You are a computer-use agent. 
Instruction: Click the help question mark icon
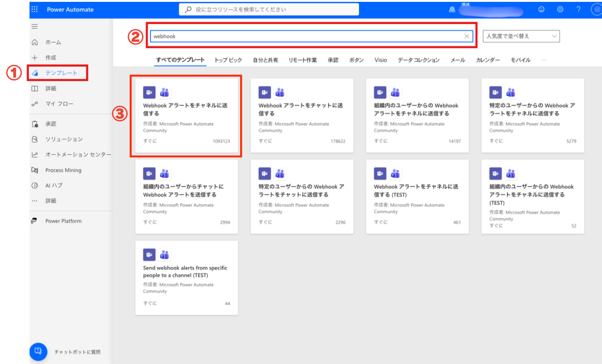pyautogui.click(x=578, y=10)
